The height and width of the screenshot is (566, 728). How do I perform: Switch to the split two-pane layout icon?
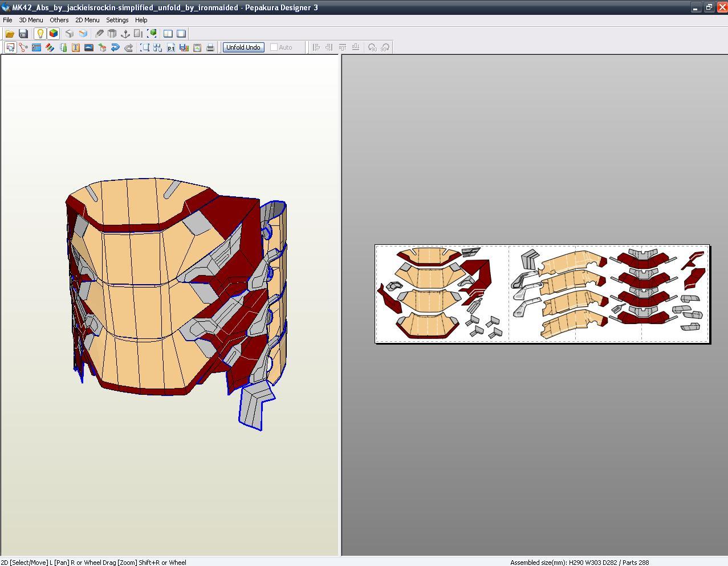point(168,34)
